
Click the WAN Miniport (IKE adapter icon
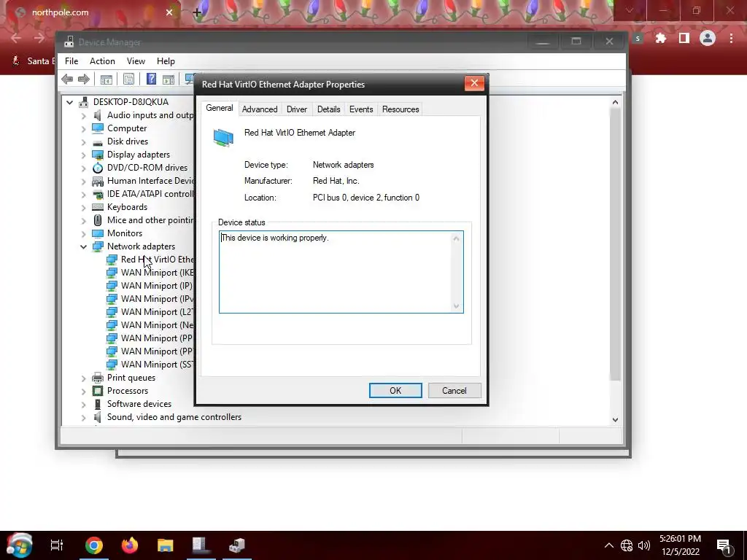112,273
